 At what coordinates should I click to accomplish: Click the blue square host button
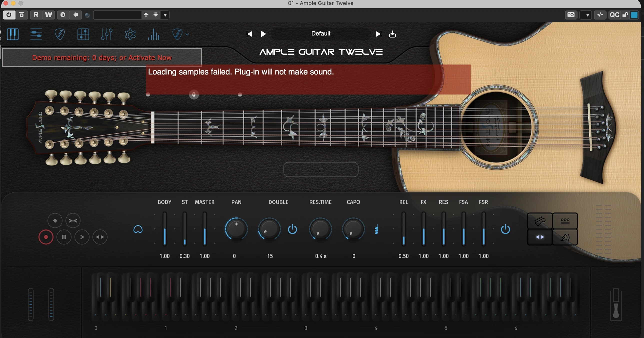pos(634,15)
